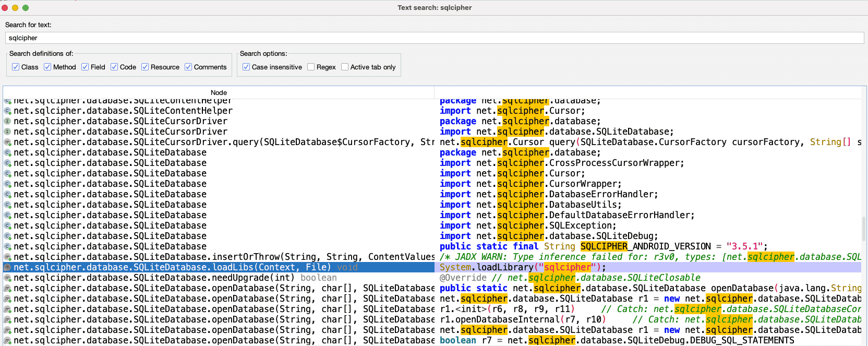
Task: Click the method icon next to needUpgrade(int)
Action: (x=7, y=278)
